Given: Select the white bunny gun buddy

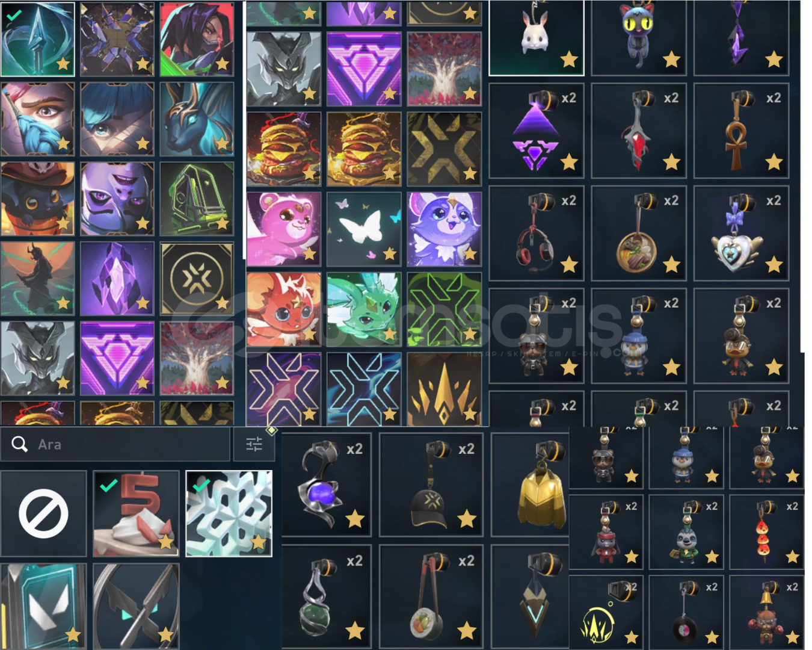Looking at the screenshot, I should click(x=537, y=37).
